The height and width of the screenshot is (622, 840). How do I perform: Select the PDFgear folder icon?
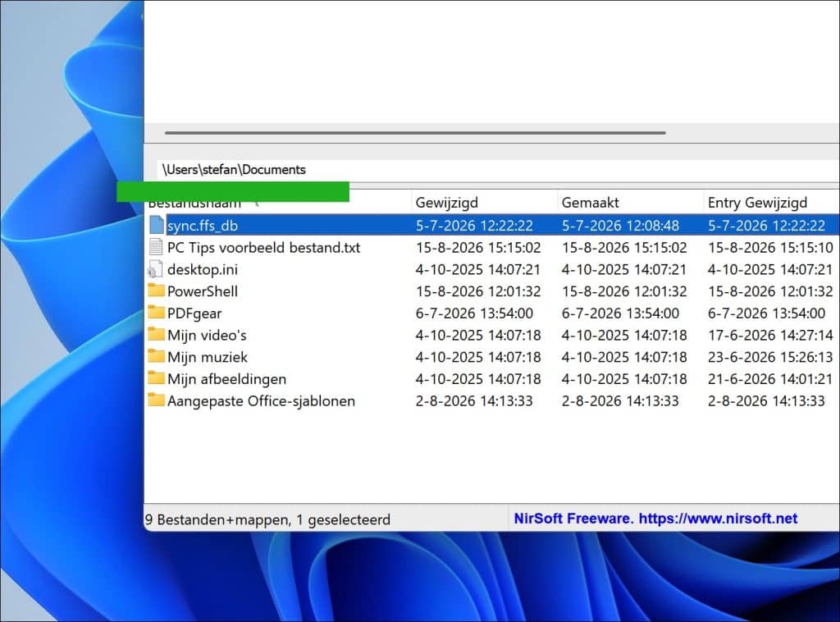(156, 313)
